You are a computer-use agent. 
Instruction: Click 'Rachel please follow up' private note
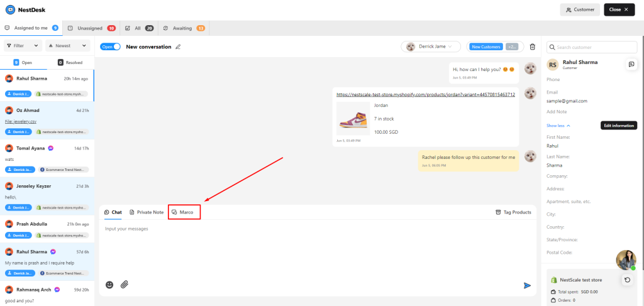[x=469, y=161]
